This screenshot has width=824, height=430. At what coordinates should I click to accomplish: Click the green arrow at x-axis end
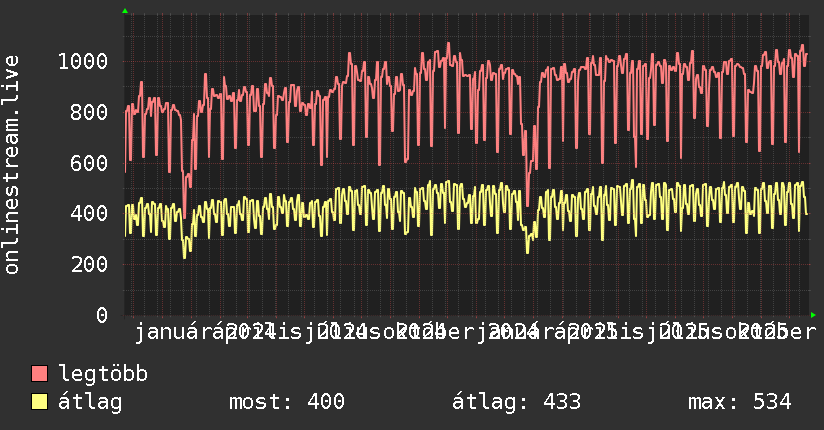coord(813,315)
